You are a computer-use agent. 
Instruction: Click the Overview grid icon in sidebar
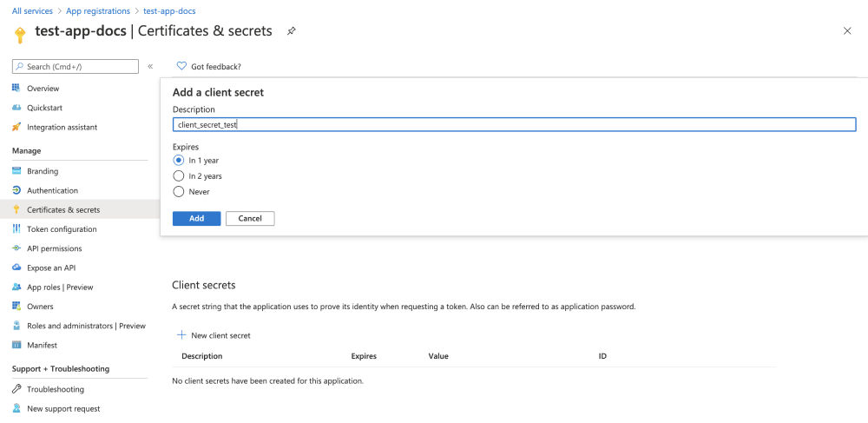16,89
